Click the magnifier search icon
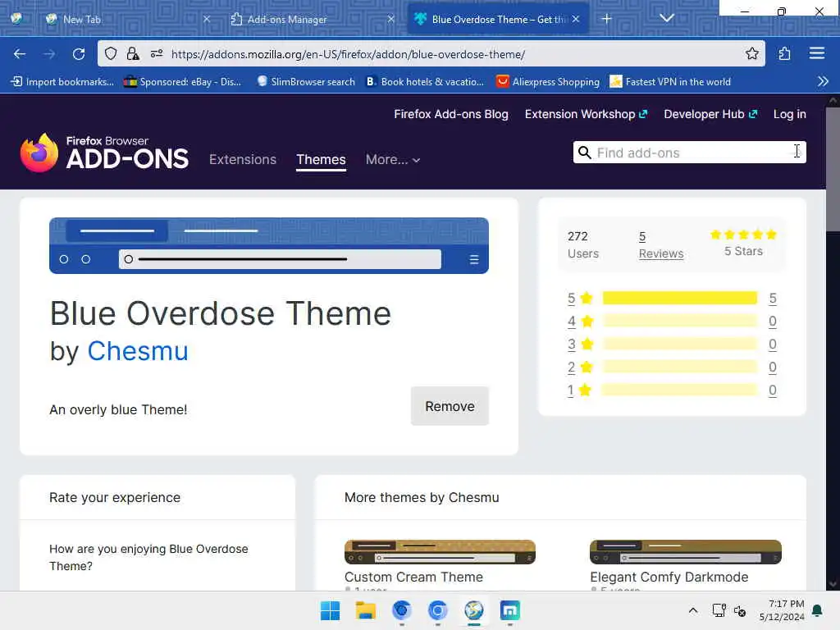Image resolution: width=840 pixels, height=630 pixels. (585, 153)
